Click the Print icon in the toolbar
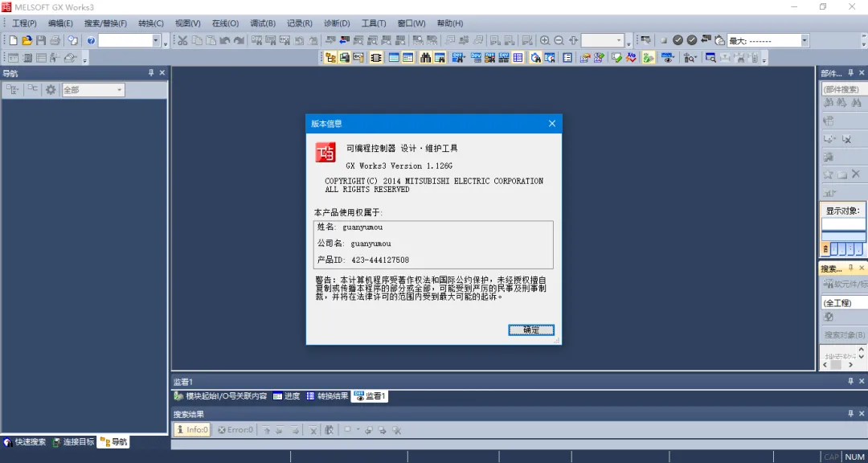 click(x=55, y=40)
